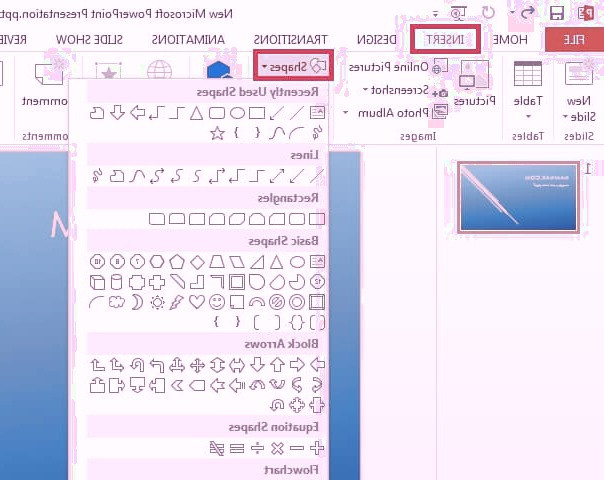Screen dimensions: 604x480
Task: Choose the Sun shape
Action: [x=156, y=302]
